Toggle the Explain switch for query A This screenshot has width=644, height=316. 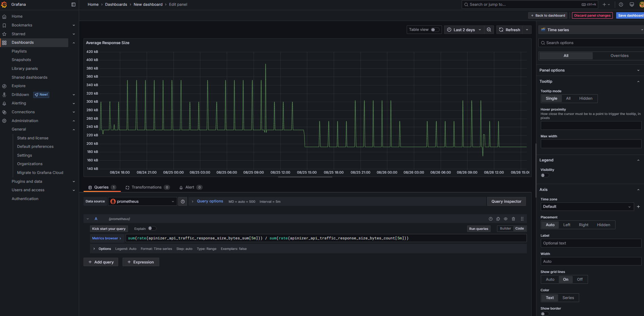pos(152,229)
